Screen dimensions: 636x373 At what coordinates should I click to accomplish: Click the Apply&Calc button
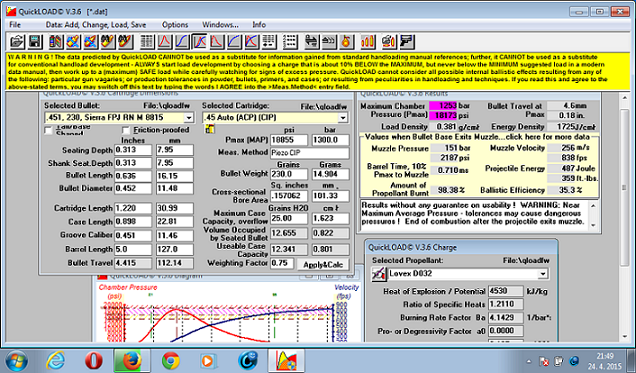(323, 265)
